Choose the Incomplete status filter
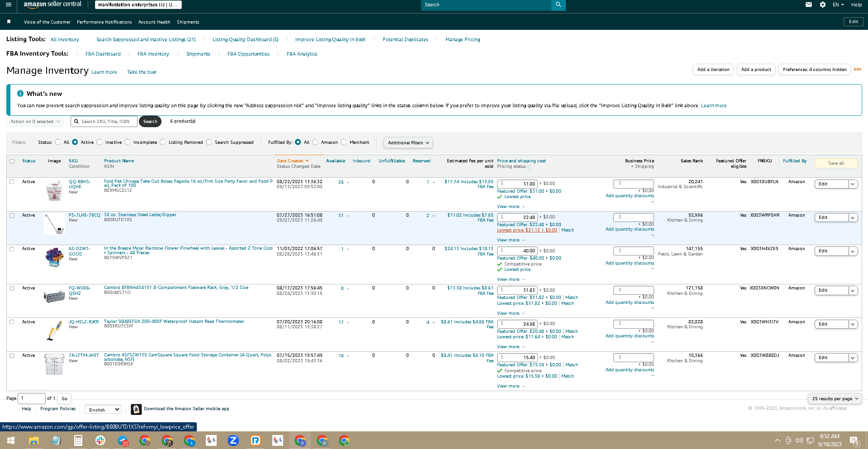The width and height of the screenshot is (868, 449). 128,142
